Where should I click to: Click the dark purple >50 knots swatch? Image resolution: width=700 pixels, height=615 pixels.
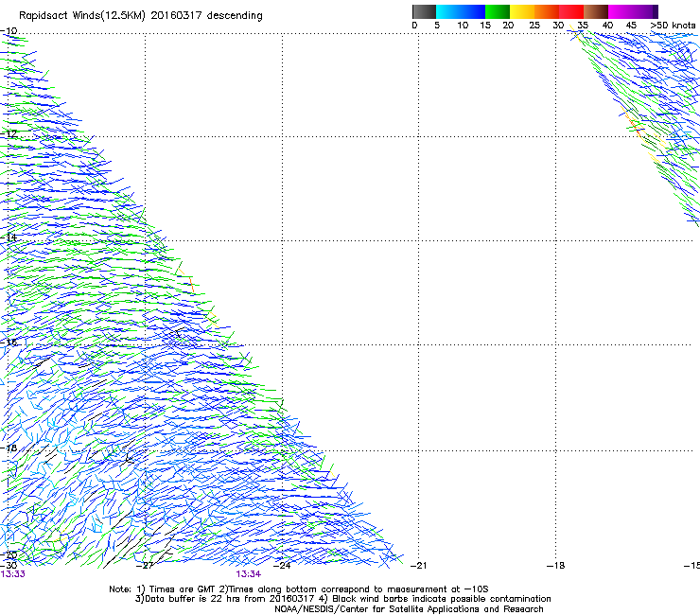(655, 11)
